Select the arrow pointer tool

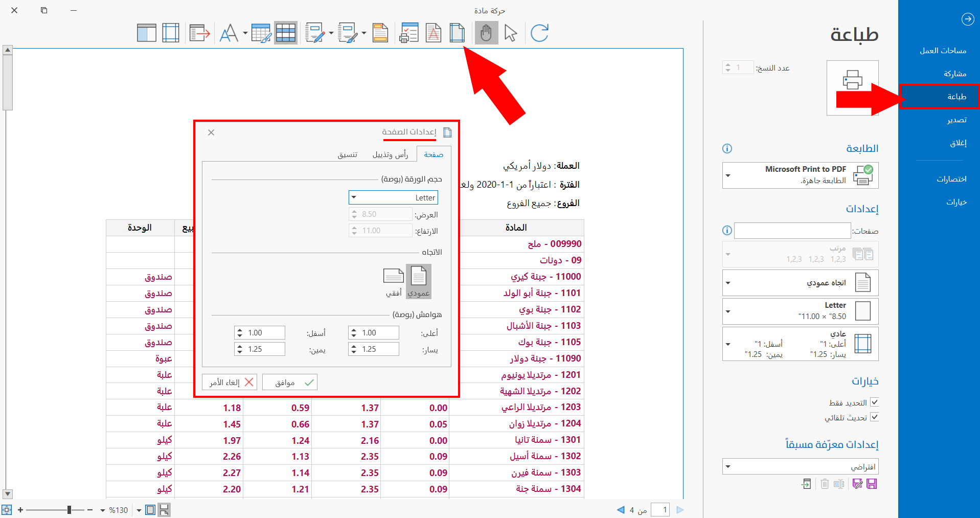(x=511, y=33)
